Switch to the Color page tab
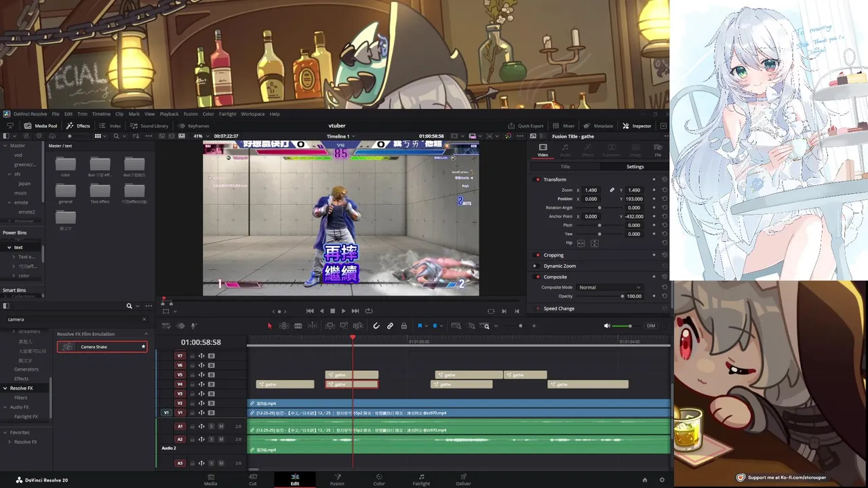This screenshot has width=868, height=488. 379,479
